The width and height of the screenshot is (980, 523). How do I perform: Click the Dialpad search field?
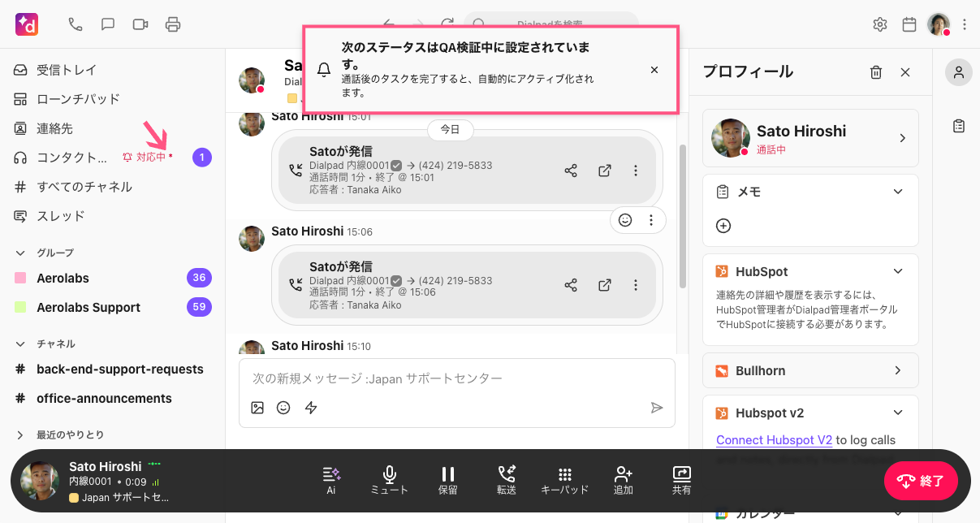click(x=552, y=24)
